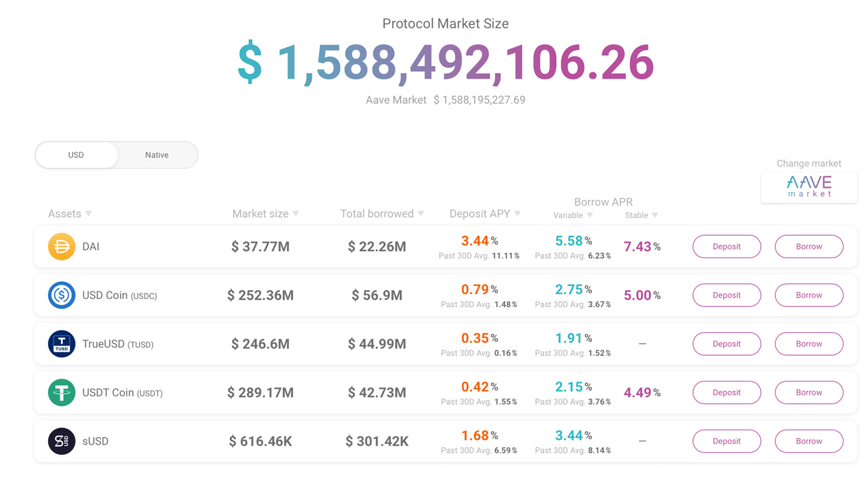Click the Assets column header text
The height and width of the screenshot is (488, 868).
[64, 213]
